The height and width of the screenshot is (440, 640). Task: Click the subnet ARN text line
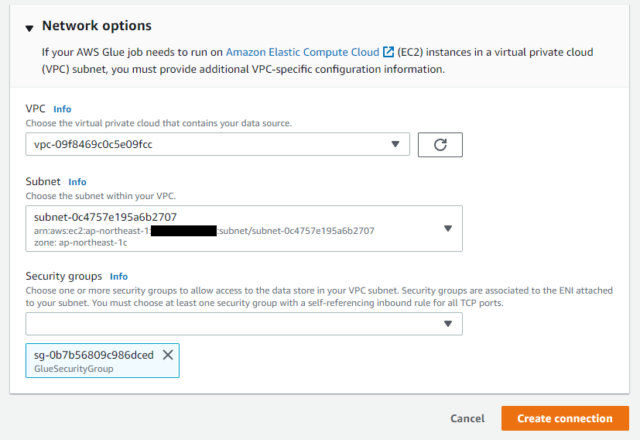pos(204,231)
